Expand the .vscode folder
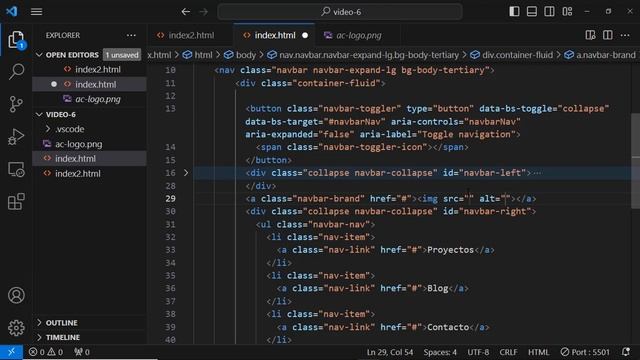Image resolution: width=640 pixels, height=360 pixels. pyautogui.click(x=69, y=129)
